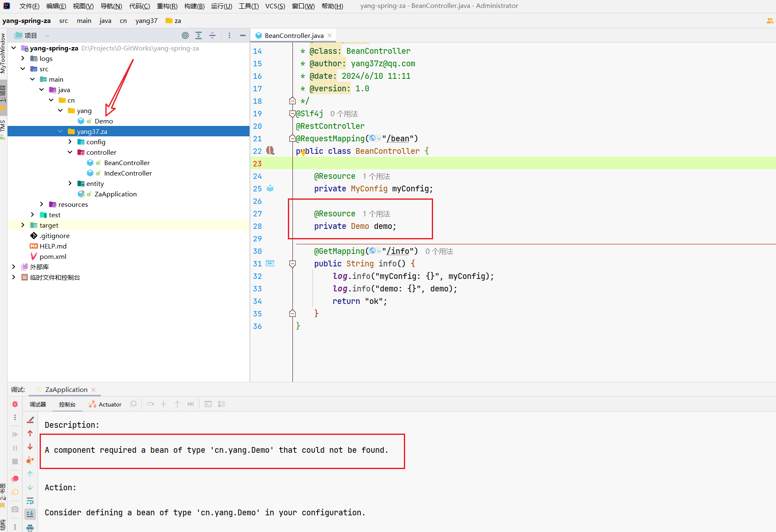Screen dimensions: 776x532
Task: Expand the entity package
Action: pos(70,183)
